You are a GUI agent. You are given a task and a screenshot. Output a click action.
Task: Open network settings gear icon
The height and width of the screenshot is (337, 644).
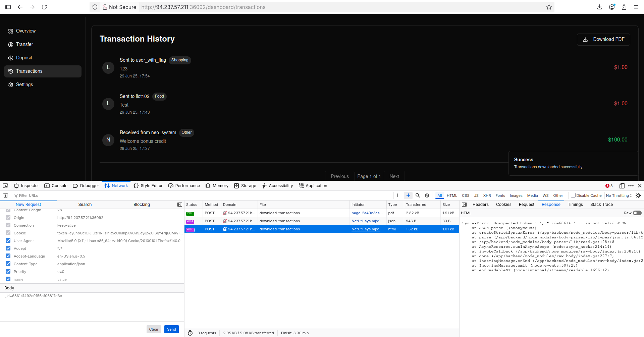tap(638, 195)
